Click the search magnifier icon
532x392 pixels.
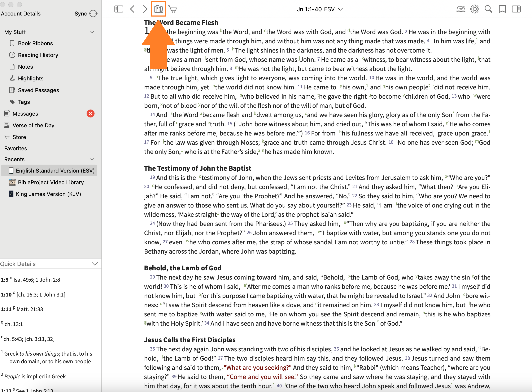pyautogui.click(x=488, y=9)
